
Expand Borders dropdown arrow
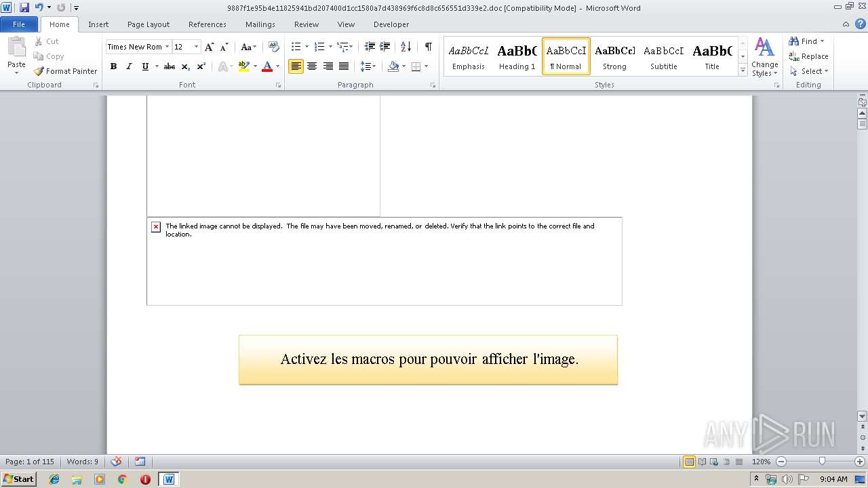click(426, 66)
